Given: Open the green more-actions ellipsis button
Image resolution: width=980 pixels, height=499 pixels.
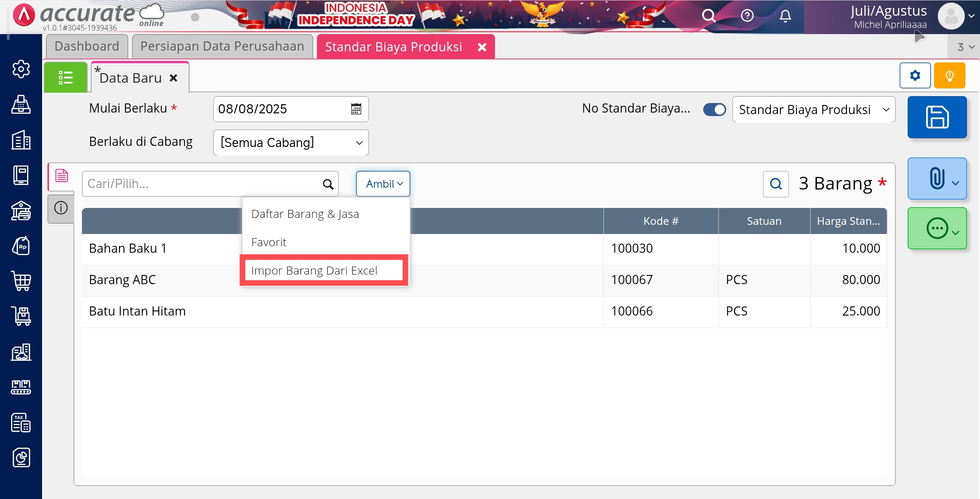Looking at the screenshot, I should pyautogui.click(x=937, y=229).
